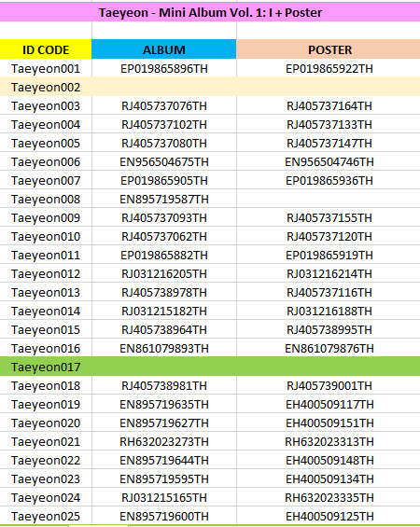
Task: Click album code RJ031216205TH
Action: (164, 274)
